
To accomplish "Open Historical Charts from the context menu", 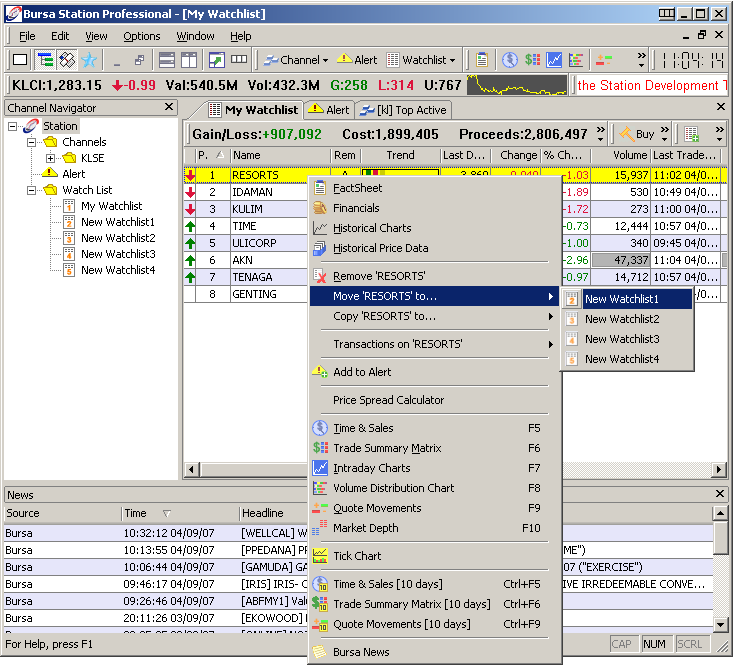I will (x=435, y=229).
